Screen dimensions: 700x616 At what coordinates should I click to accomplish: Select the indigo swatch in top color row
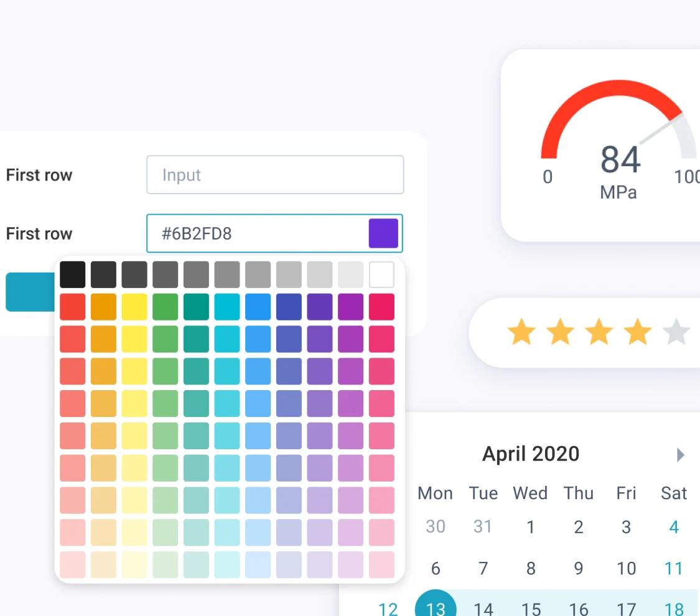pyautogui.click(x=289, y=307)
